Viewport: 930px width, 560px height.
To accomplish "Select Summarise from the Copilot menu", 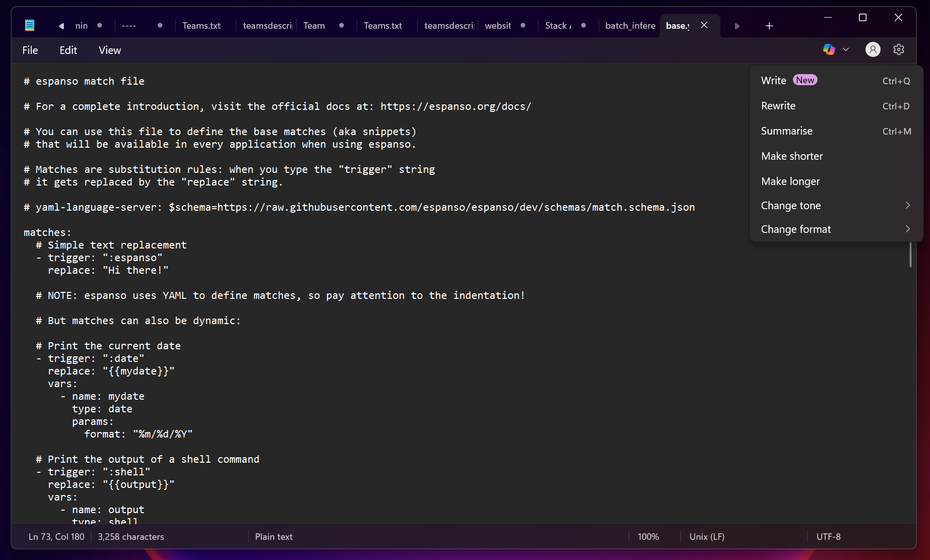I will (x=786, y=131).
